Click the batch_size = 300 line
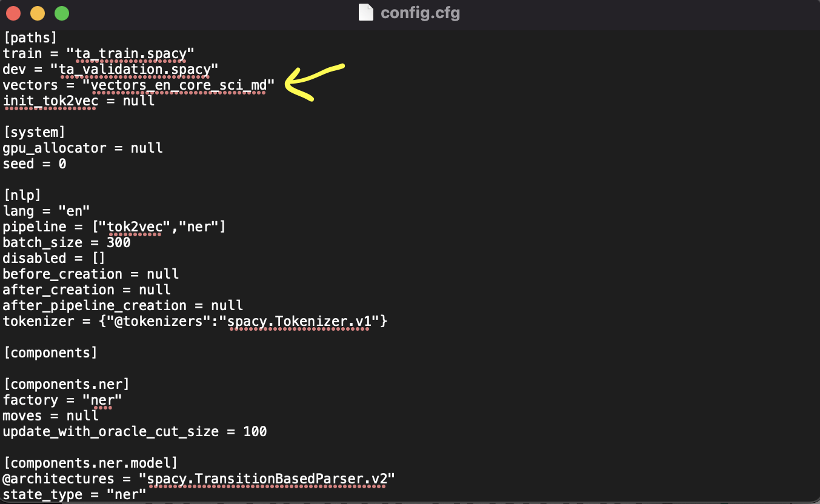 coord(67,243)
